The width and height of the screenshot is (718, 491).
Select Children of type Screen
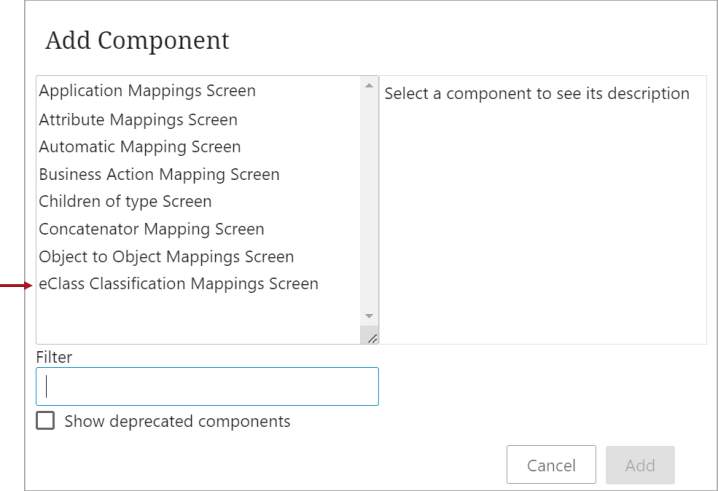pos(125,202)
